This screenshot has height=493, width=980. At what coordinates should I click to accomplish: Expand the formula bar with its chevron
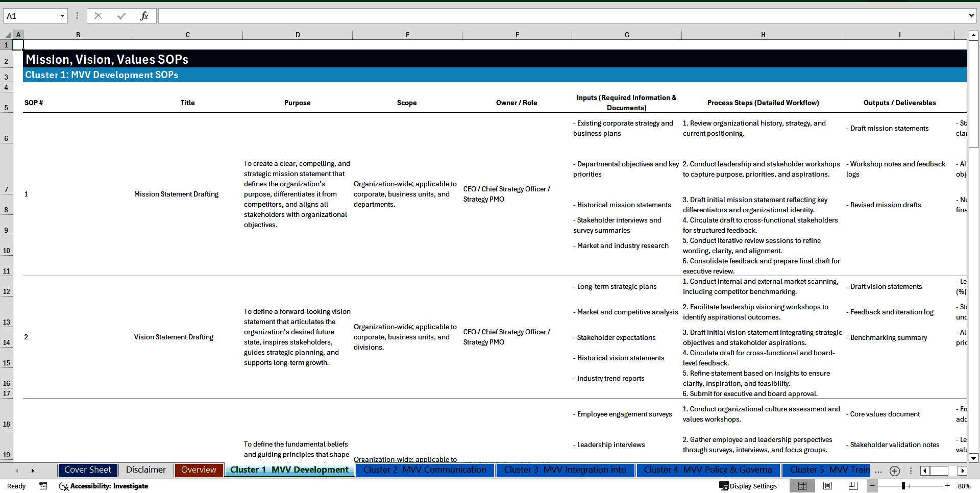coord(972,15)
